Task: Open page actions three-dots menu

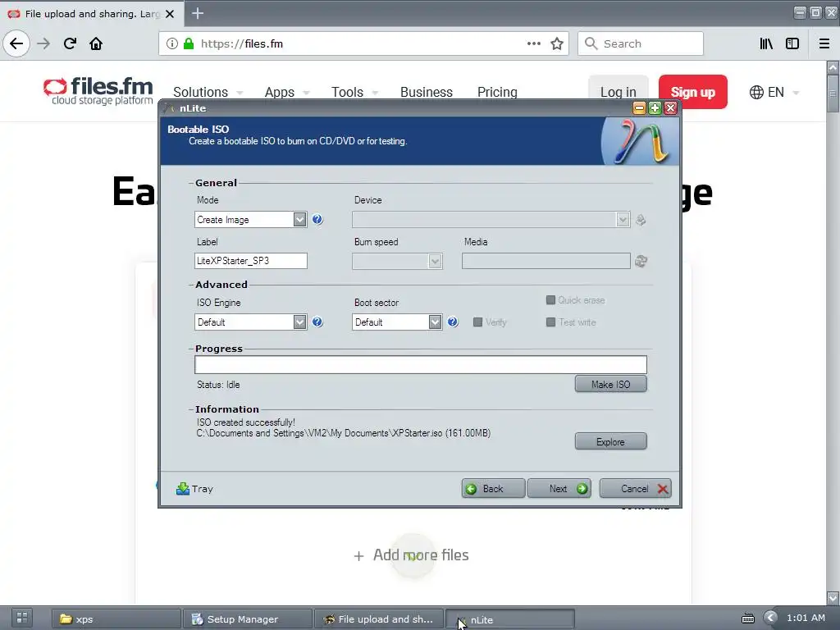Action: pyautogui.click(x=533, y=43)
